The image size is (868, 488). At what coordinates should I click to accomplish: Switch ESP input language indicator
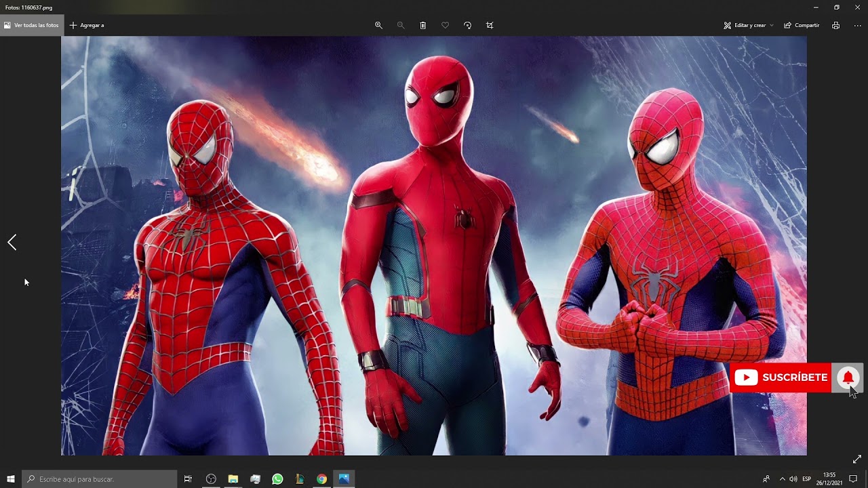806,479
